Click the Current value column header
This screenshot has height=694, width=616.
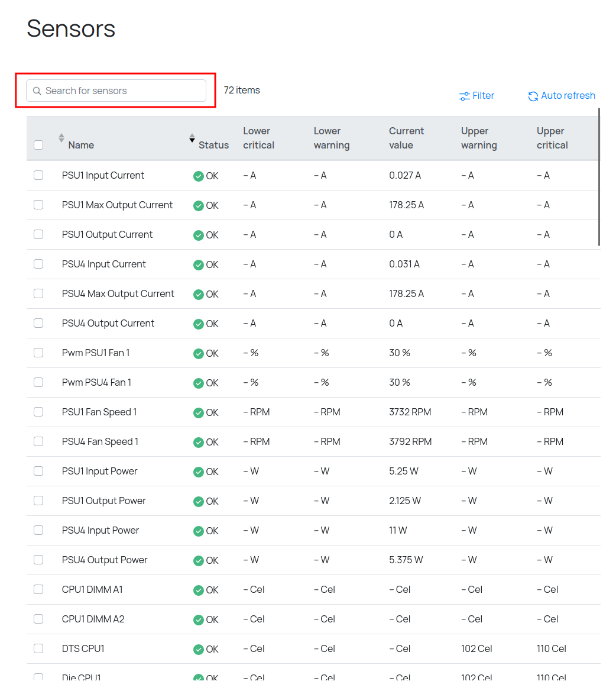[x=406, y=138]
